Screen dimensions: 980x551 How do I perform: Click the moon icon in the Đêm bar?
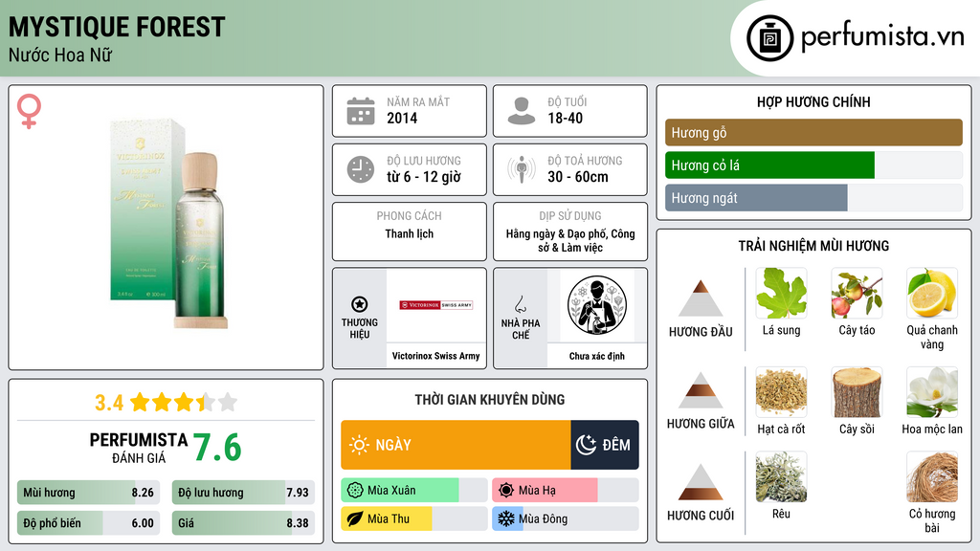tap(586, 445)
